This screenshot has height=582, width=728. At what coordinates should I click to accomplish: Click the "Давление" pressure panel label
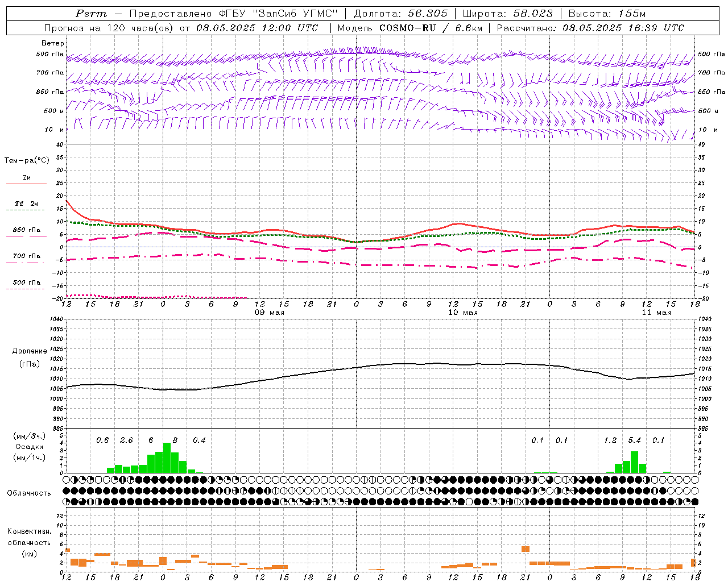pos(30,351)
